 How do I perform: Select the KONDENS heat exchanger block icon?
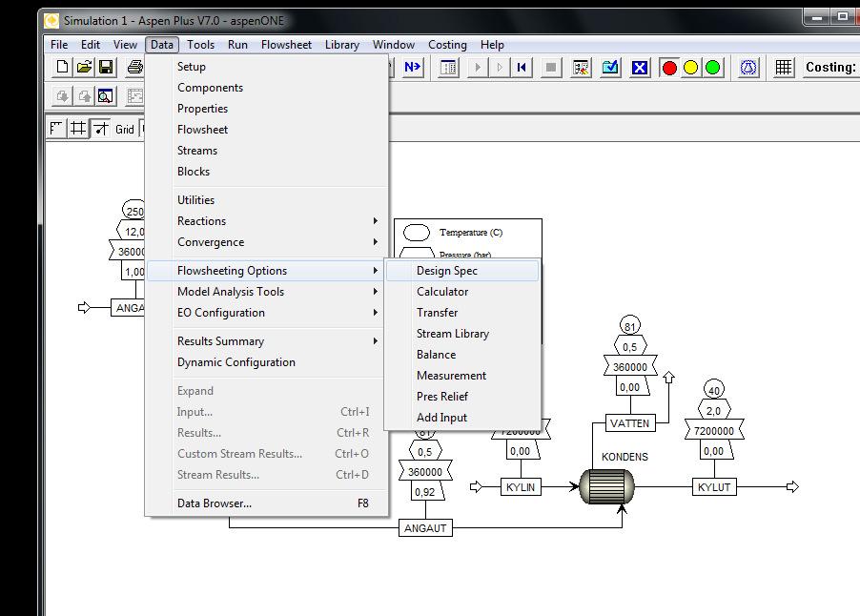pos(606,486)
